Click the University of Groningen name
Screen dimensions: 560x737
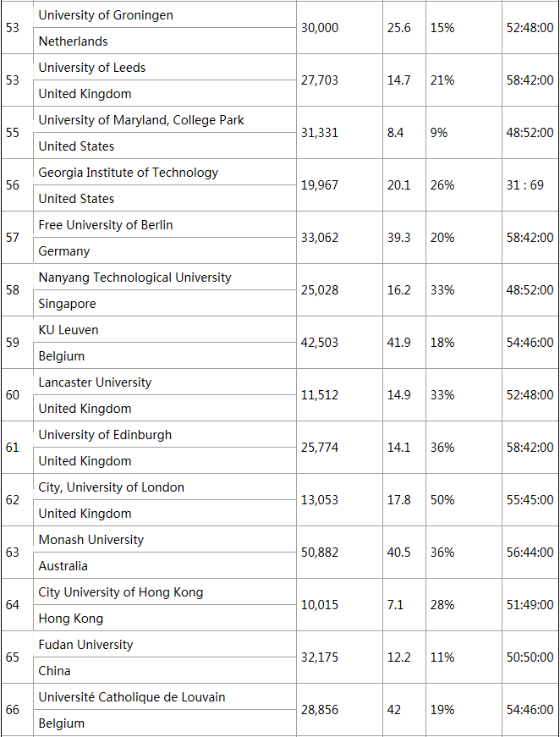106,15
